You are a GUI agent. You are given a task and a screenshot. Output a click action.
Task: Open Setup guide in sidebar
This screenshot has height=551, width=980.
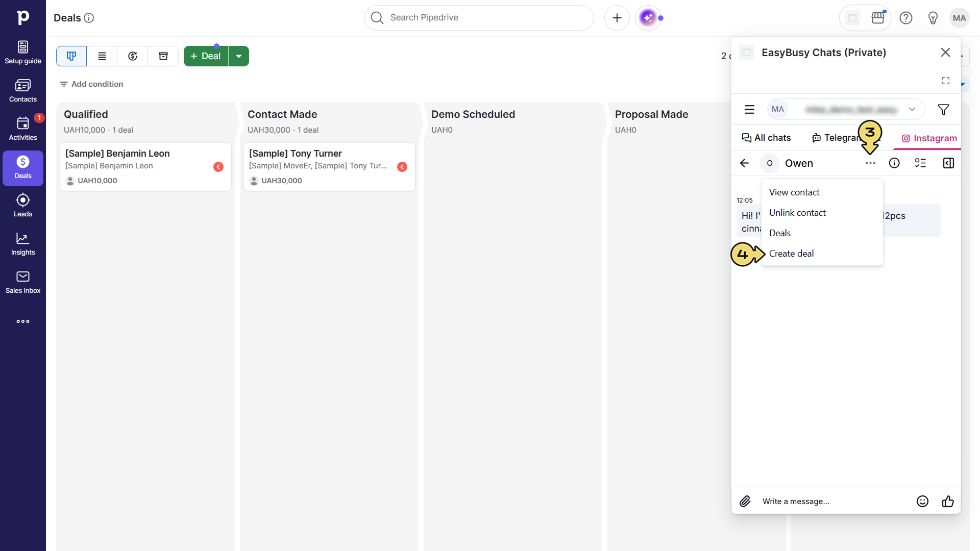23,53
